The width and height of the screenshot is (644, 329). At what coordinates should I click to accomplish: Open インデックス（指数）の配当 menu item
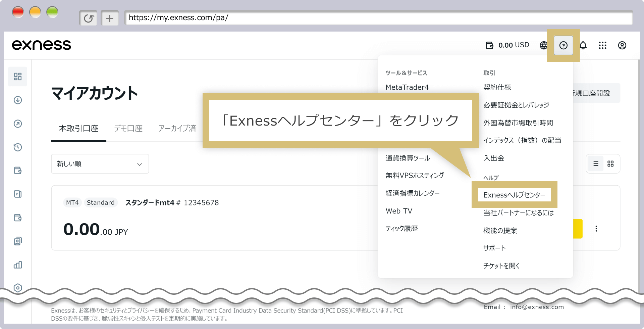[522, 140]
